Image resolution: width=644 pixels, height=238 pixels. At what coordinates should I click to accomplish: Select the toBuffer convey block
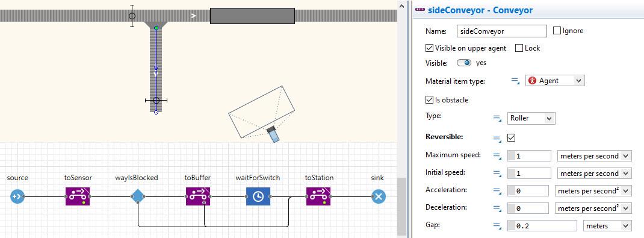click(198, 196)
